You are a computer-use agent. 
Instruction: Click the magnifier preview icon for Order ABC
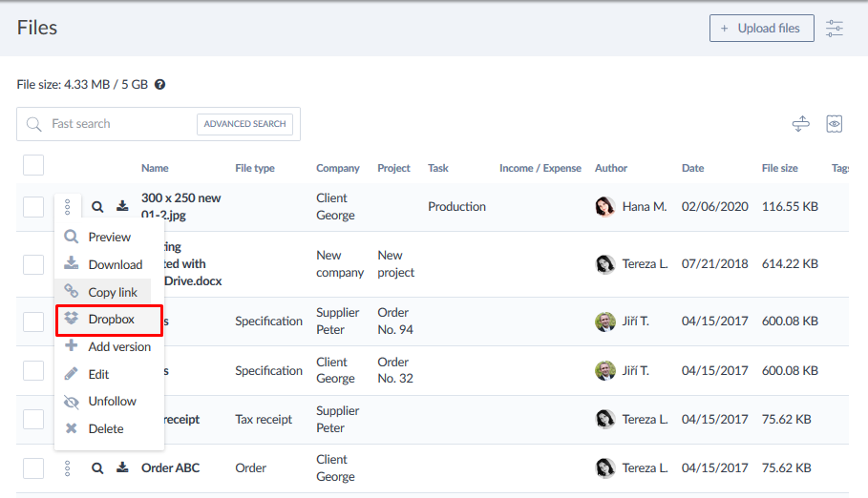tap(97, 467)
